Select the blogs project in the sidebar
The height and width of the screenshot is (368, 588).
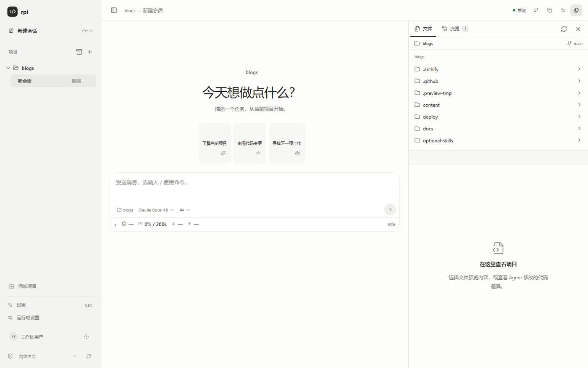[x=28, y=68]
